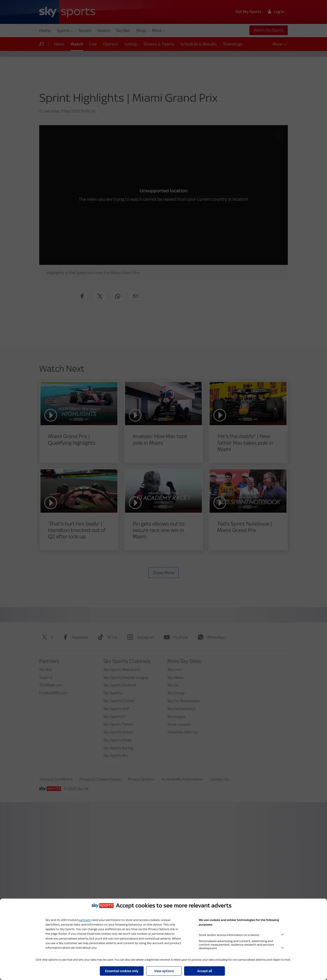Click the Sky Sports logo in the header
This screenshot has width=327, height=980.
click(x=67, y=12)
